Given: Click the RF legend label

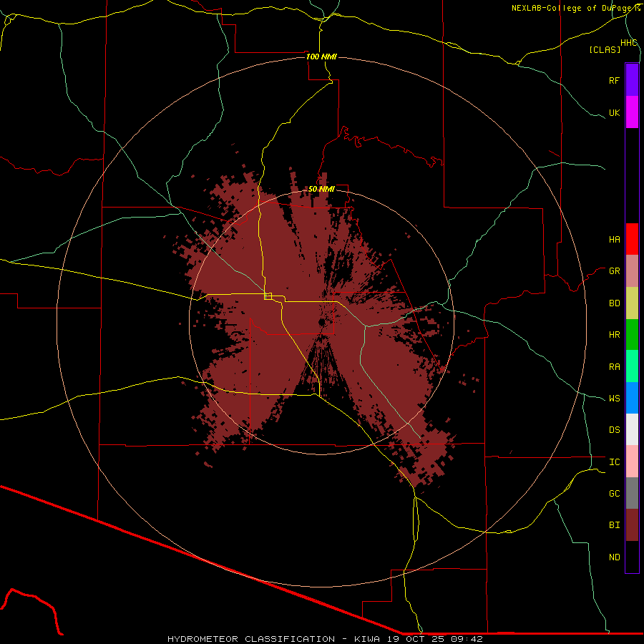Looking at the screenshot, I should (614, 80).
